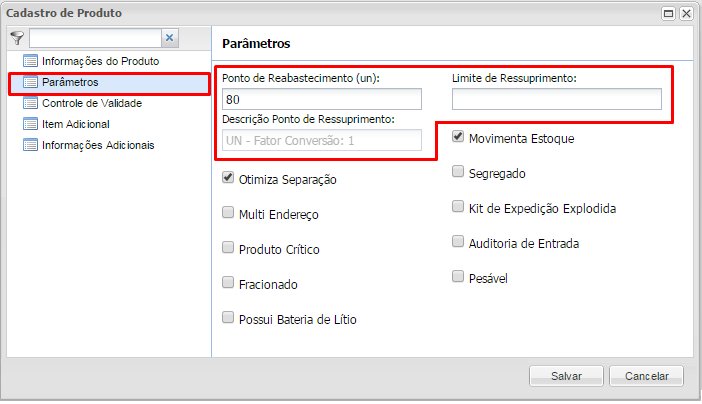
Task: Enable the Possui Bateria de Lítio checkbox
Action: pos(229,319)
